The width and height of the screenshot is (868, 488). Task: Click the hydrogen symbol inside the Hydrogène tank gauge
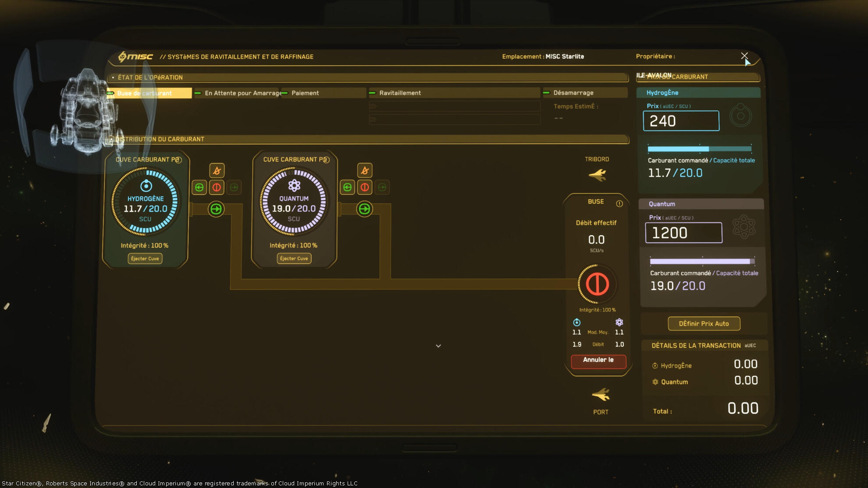pos(146,186)
